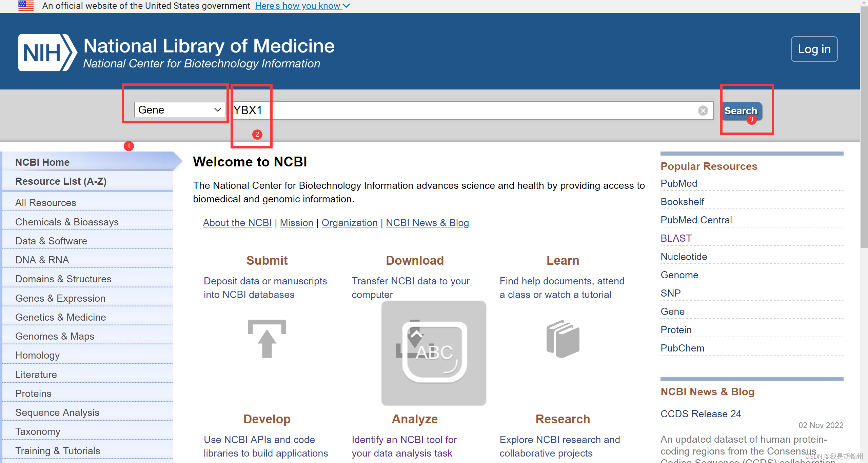
Task: Click "Use NCBI APIs and code" description
Action: 266,446
